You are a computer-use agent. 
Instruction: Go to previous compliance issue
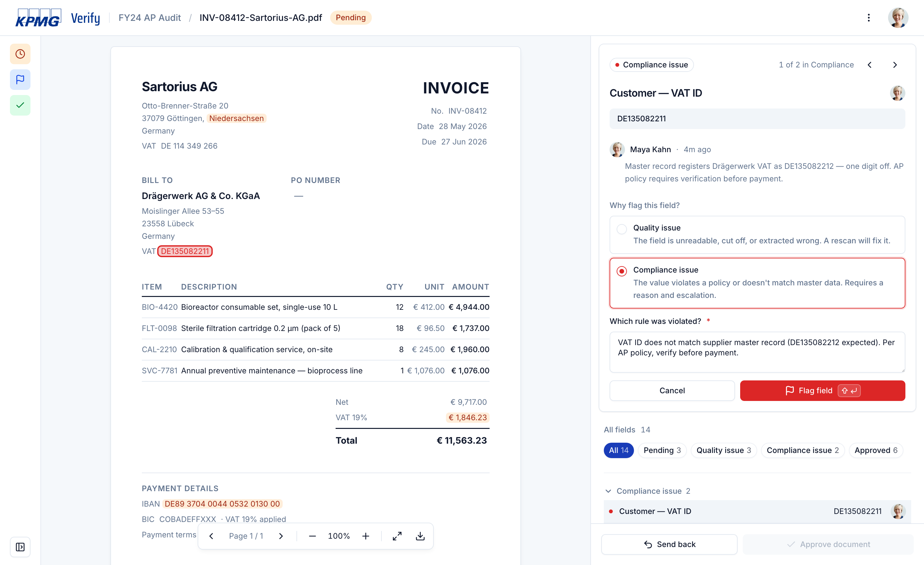pyautogui.click(x=870, y=65)
